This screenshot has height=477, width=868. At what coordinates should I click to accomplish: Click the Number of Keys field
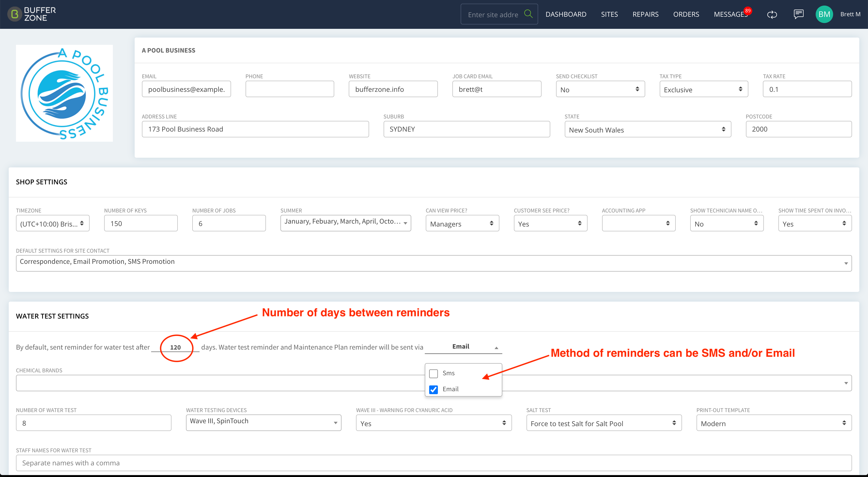[141, 223]
